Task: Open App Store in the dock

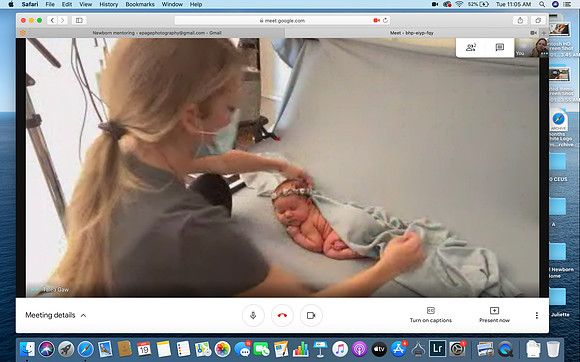Action: [398, 349]
